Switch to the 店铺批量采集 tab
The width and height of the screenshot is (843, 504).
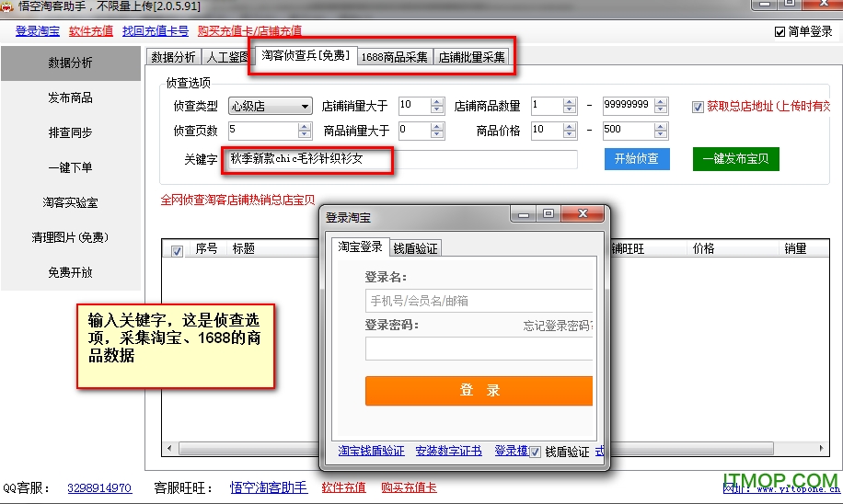471,57
